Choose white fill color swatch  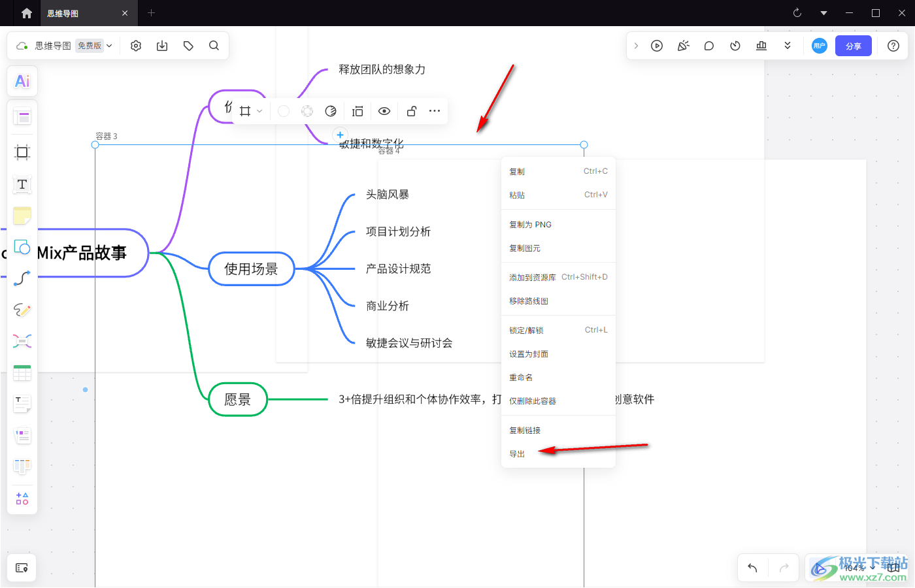284,111
